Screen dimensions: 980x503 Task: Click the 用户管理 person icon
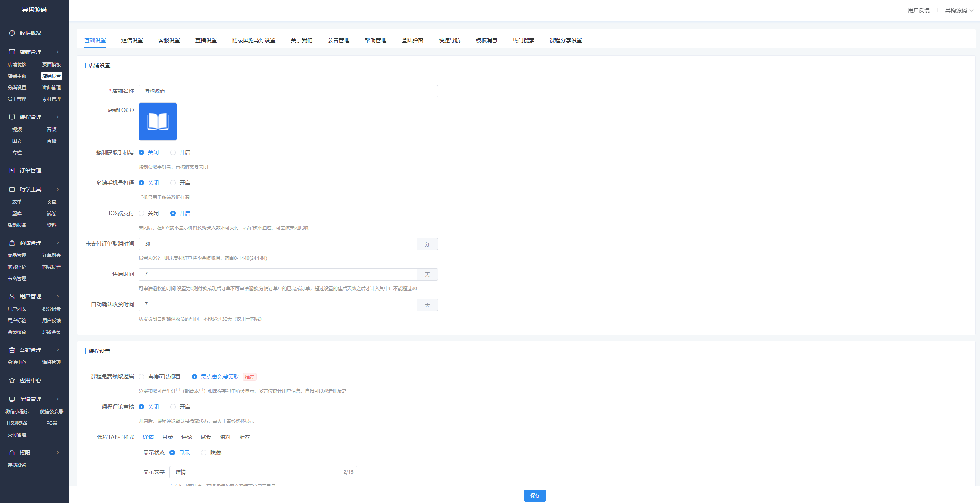(12, 296)
